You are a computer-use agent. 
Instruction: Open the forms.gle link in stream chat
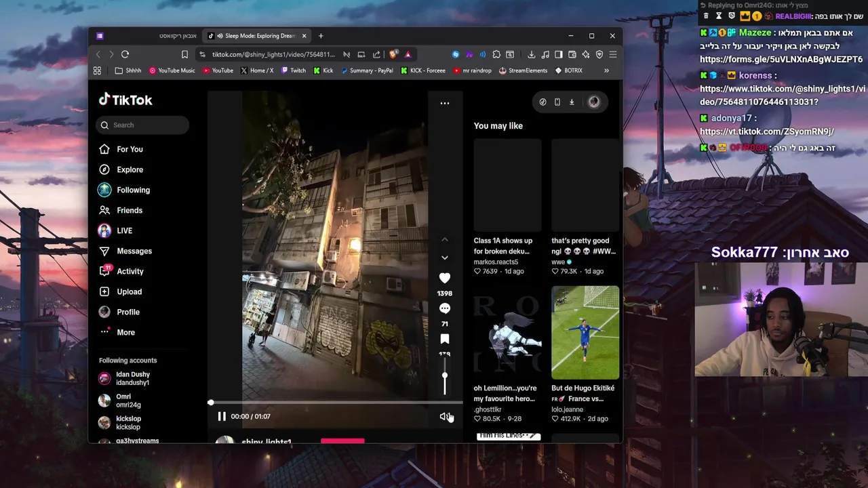point(781,60)
